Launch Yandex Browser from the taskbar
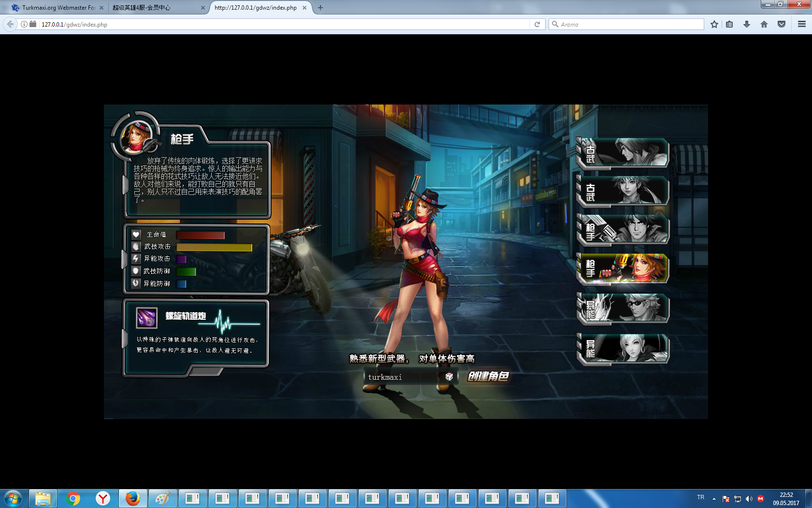812x508 pixels. click(x=103, y=498)
